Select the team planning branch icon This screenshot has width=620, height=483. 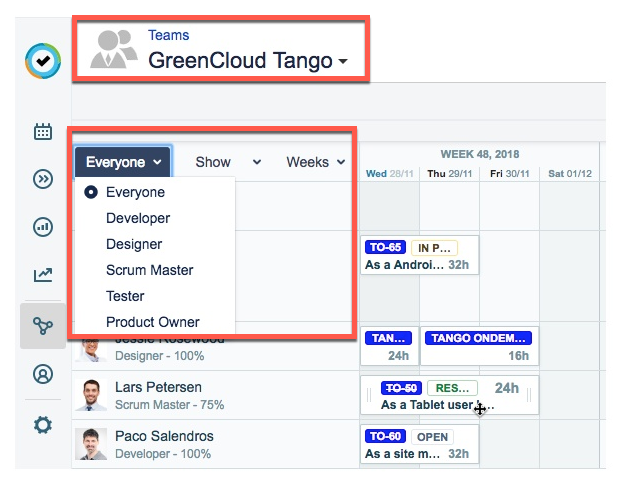42,325
